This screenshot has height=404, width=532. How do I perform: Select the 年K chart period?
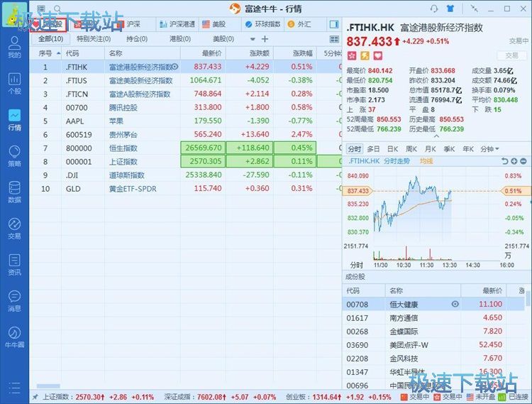point(468,148)
